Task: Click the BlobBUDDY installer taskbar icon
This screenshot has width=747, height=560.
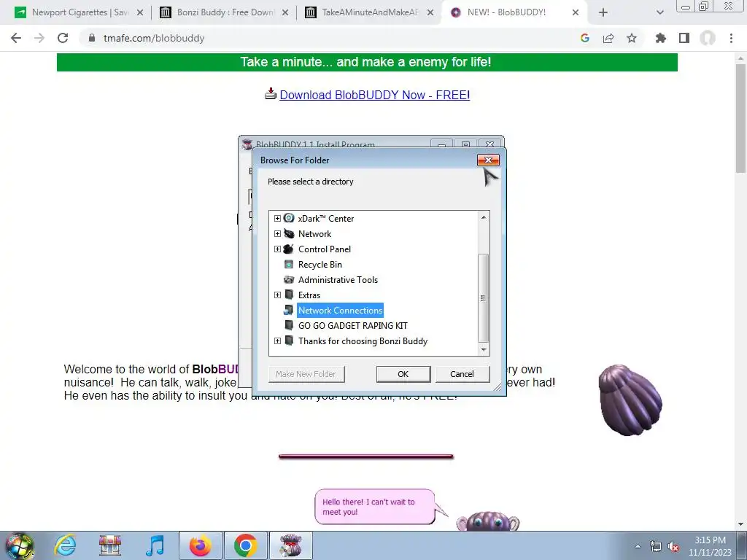Action: point(291,545)
